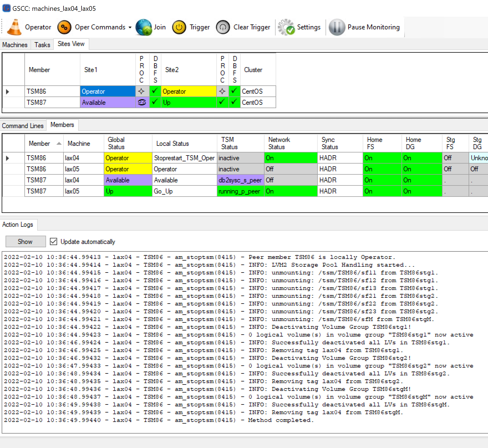
Task: Open the Command Lines tab
Action: pyautogui.click(x=23, y=126)
